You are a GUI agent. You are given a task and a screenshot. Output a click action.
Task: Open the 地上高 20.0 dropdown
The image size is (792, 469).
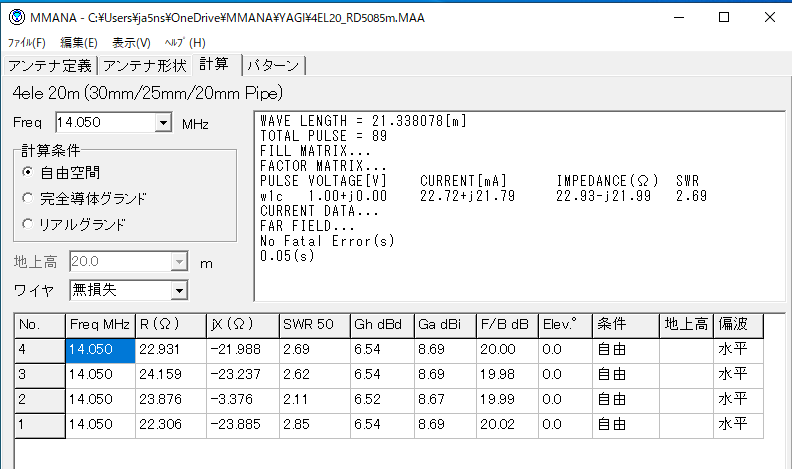(179, 262)
